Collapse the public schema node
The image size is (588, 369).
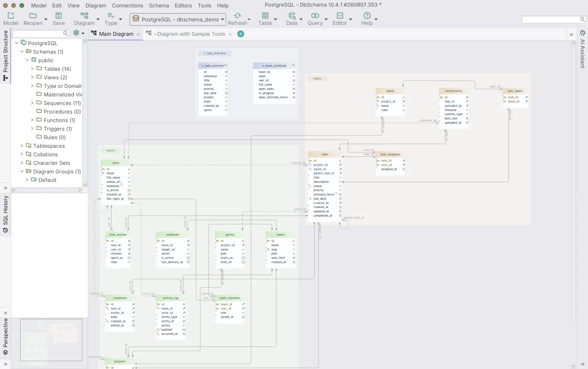[x=27, y=60]
